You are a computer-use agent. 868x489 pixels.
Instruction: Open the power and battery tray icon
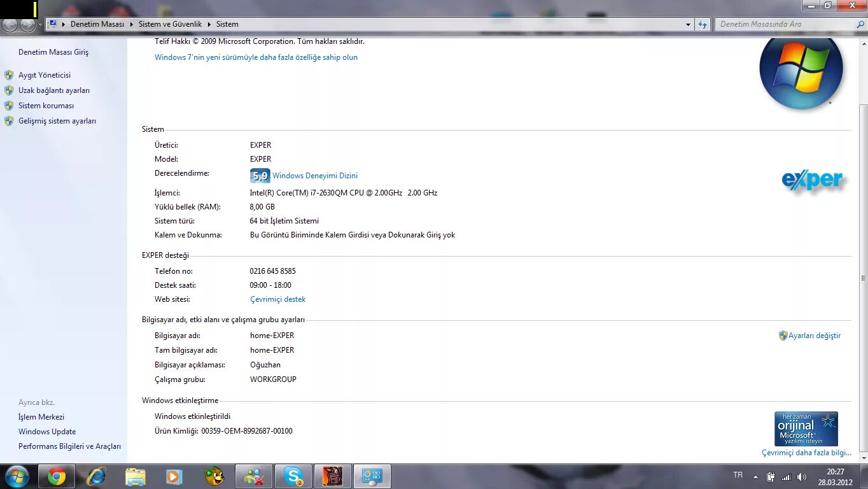(771, 476)
